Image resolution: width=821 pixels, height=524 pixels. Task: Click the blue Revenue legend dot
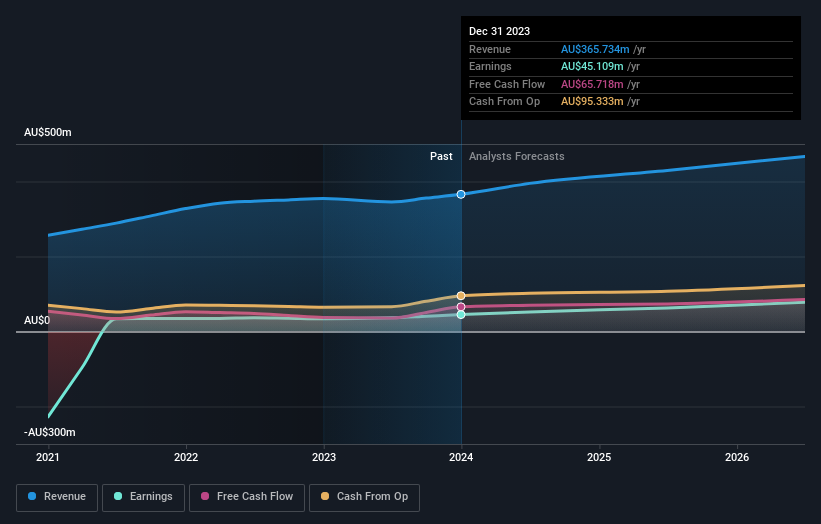click(32, 496)
